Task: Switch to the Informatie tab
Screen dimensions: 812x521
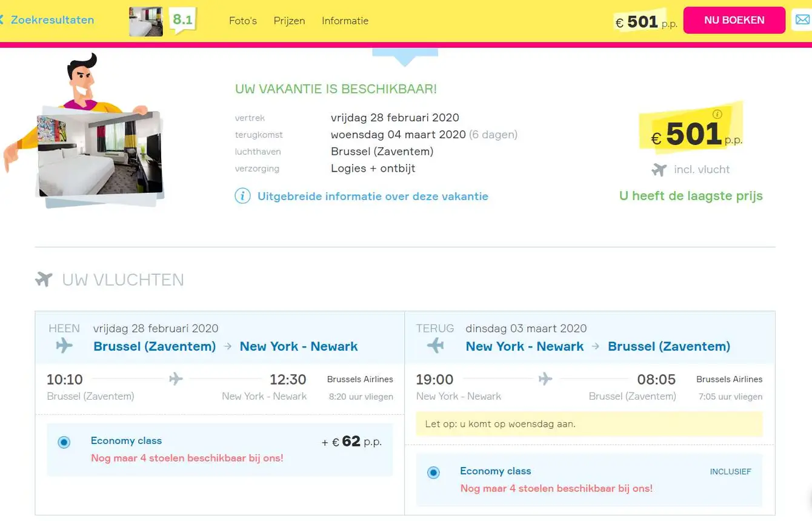Action: (x=345, y=21)
